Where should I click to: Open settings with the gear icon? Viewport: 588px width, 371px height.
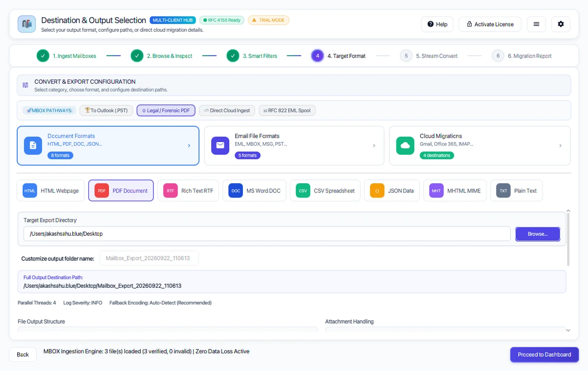click(x=561, y=24)
